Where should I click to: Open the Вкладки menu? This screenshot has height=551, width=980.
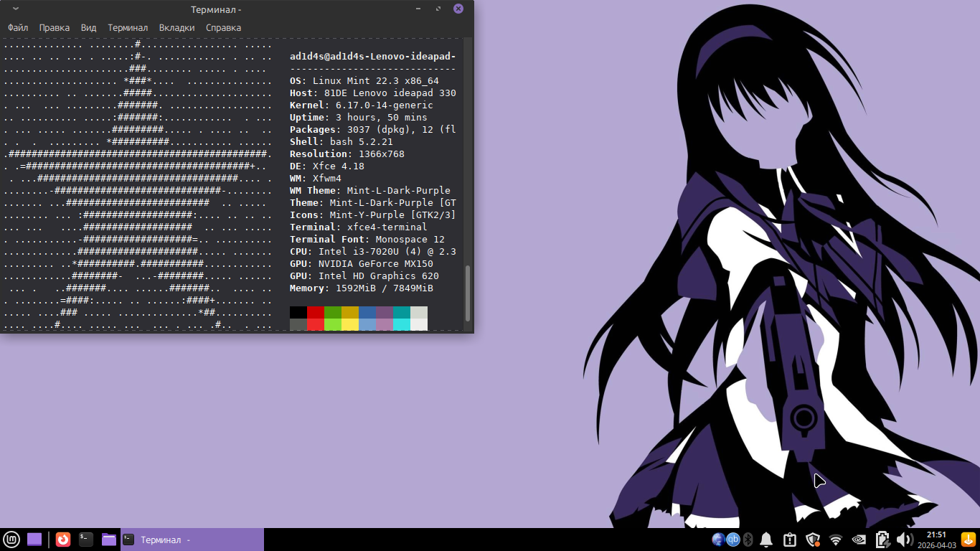tap(176, 28)
